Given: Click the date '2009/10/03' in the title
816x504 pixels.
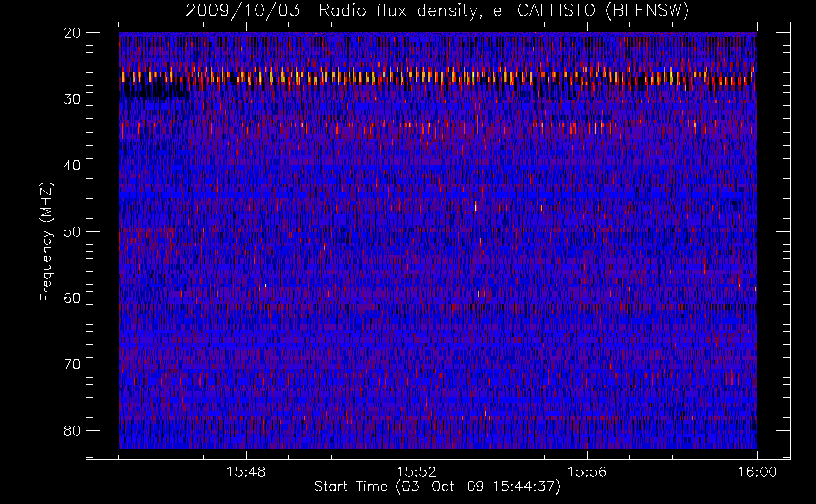Looking at the screenshot, I should click(x=244, y=11).
